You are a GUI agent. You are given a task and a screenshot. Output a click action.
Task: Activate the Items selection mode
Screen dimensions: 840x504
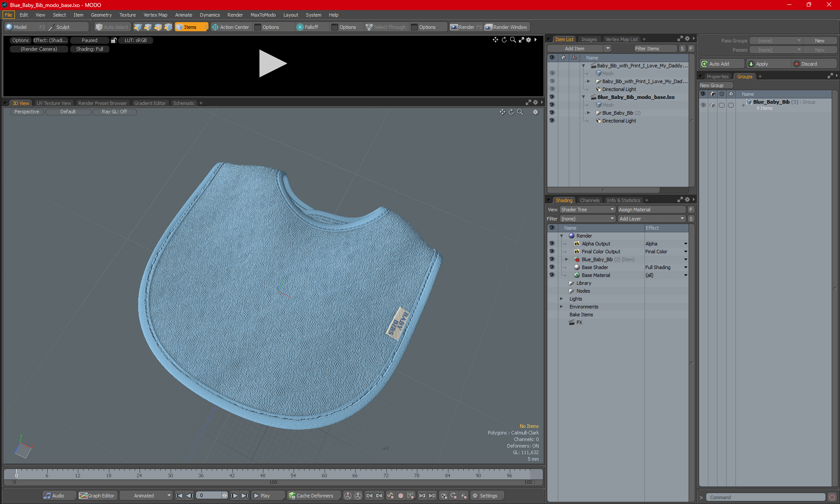(x=191, y=27)
